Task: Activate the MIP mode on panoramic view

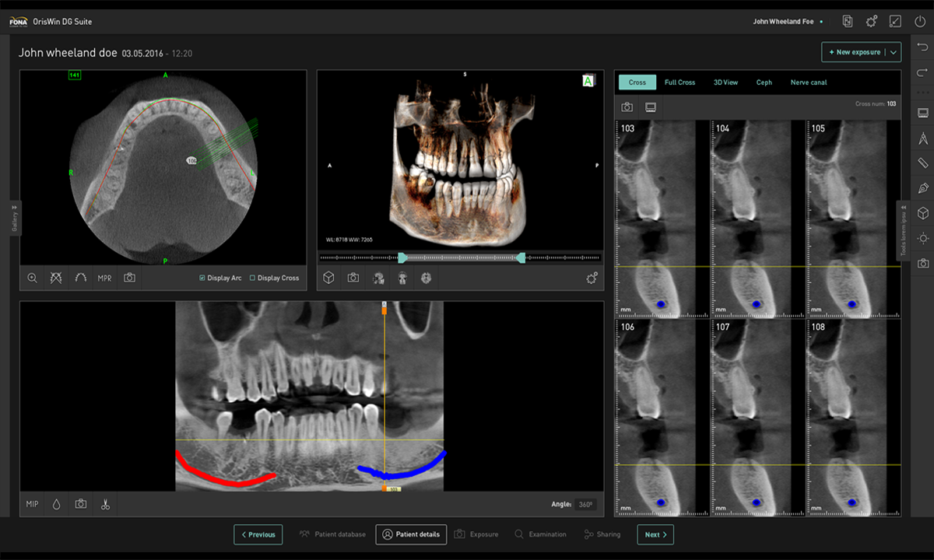Action: tap(32, 504)
